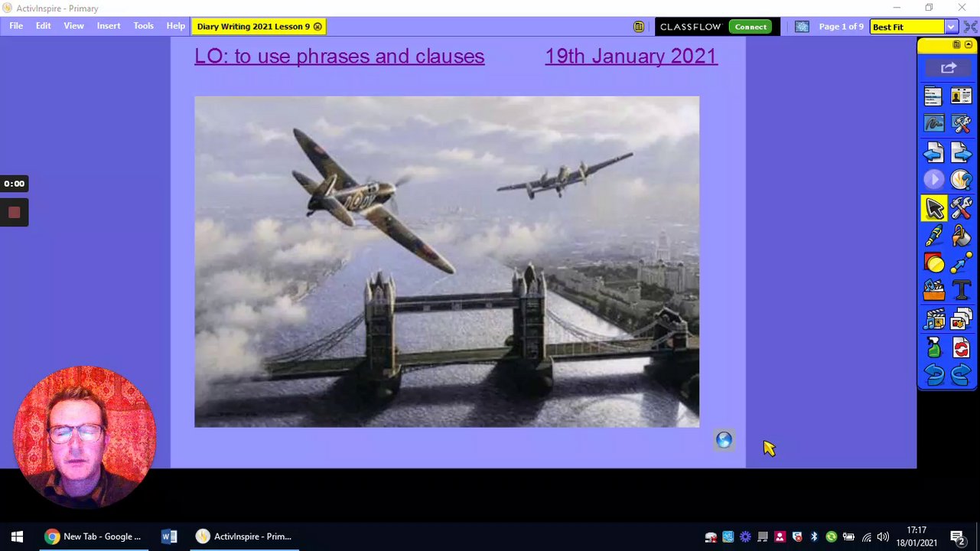
Task: Open the Insert menu
Action: pyautogui.click(x=109, y=26)
